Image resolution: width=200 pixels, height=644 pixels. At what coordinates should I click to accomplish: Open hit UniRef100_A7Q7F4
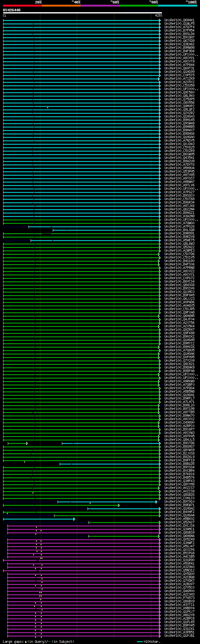pos(179,27)
